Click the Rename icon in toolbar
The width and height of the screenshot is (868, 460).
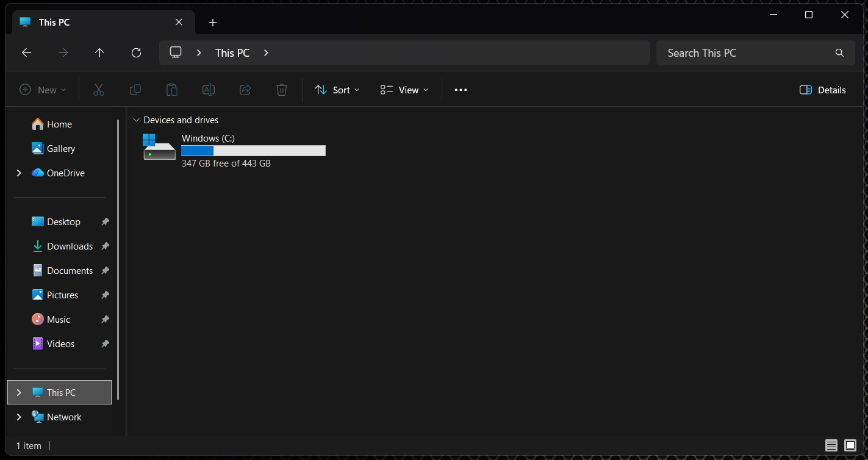(209, 90)
